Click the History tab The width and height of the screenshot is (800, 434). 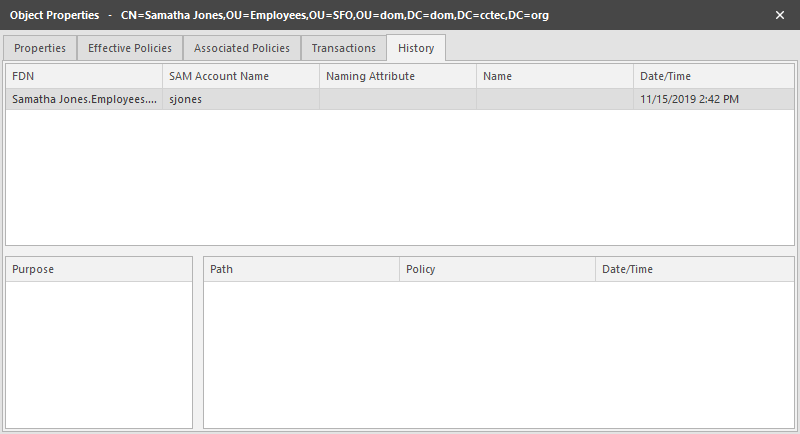click(x=416, y=48)
